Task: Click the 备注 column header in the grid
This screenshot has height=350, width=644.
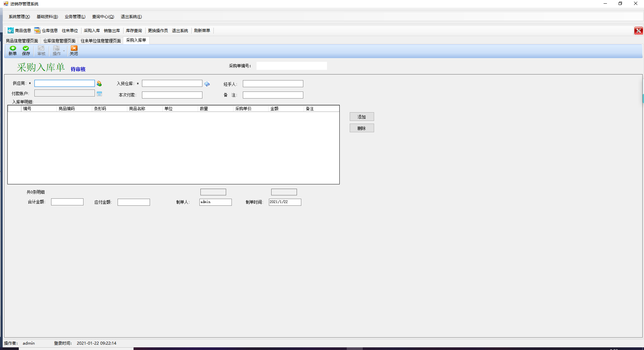Action: click(321, 109)
